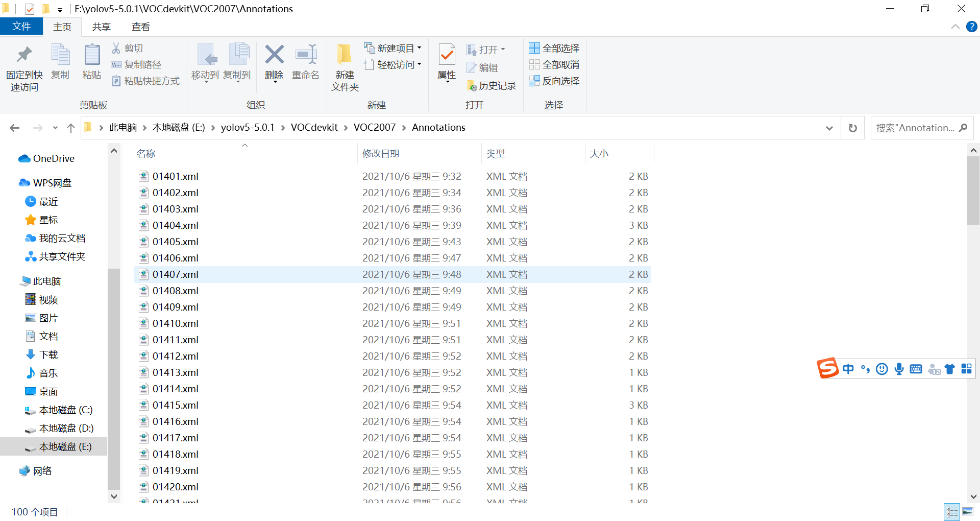The image size is (980, 521).
Task: Toggle Sogou Chinese/English mode (中) button
Action: 848,369
